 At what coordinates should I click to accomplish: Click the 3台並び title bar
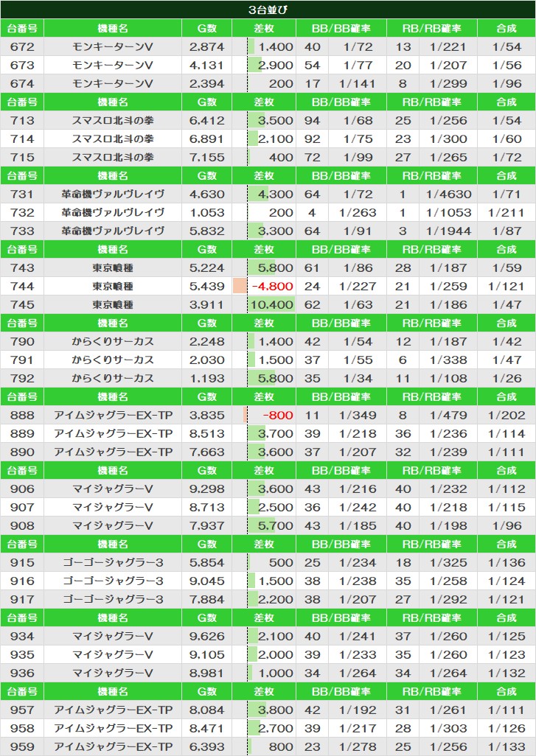point(268,9)
